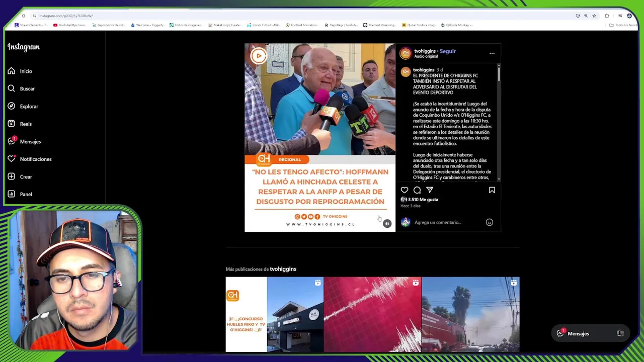The height and width of the screenshot is (362, 644).
Task: Save the post with the bookmark icon
Action: click(492, 190)
